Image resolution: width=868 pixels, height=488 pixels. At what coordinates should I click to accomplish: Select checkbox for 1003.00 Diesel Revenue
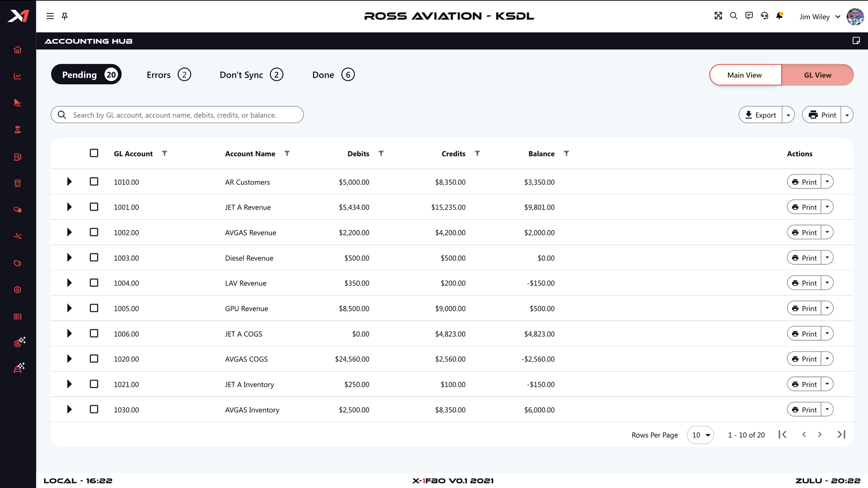94,258
